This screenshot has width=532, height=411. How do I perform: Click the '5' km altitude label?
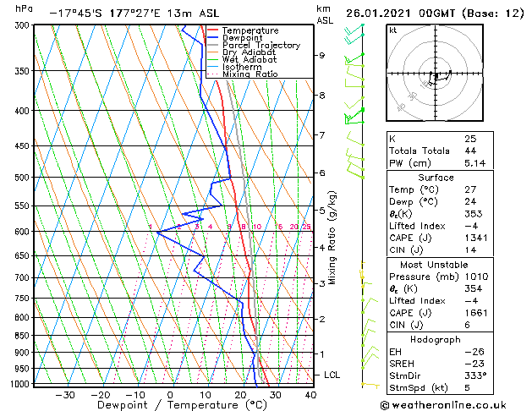coord(321,211)
